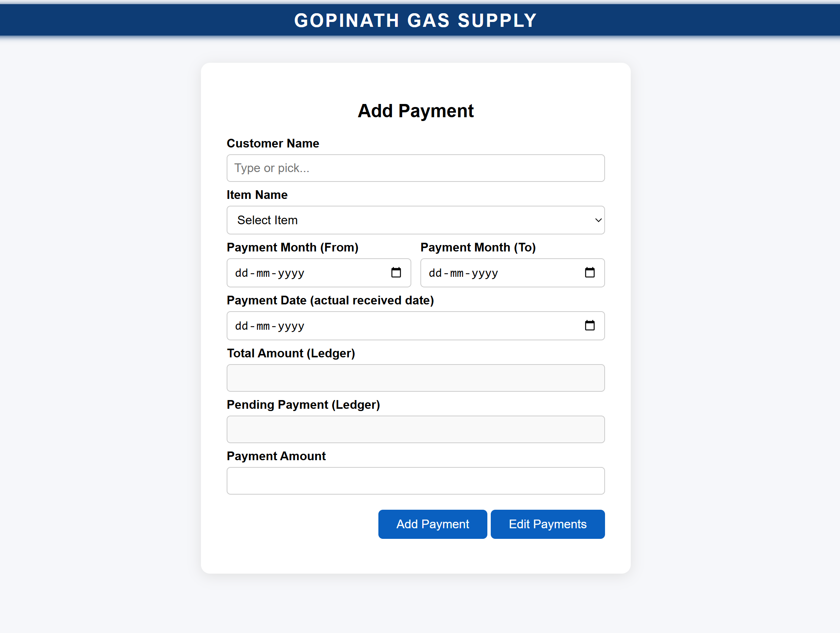Open calendar picker for Payment Date field
The image size is (840, 633).
pyautogui.click(x=590, y=326)
